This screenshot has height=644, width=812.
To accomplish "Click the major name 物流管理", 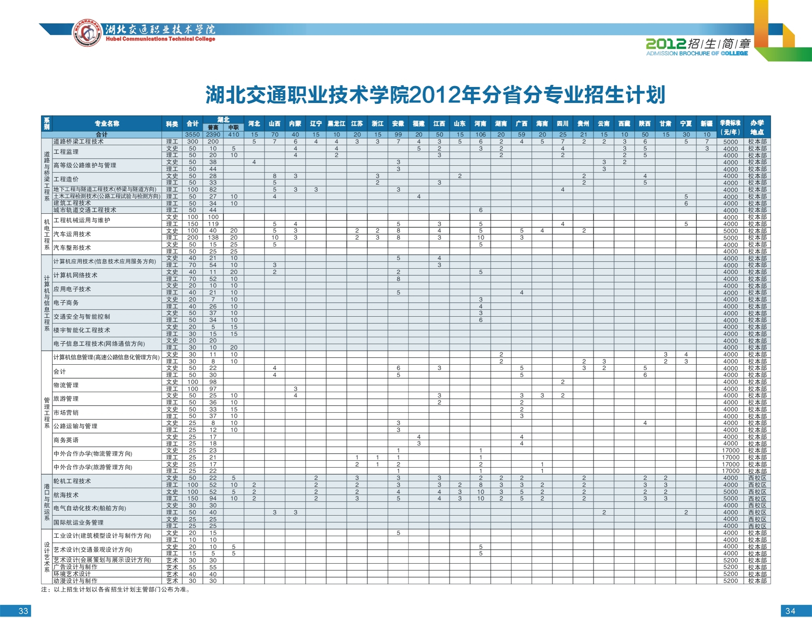I will (66, 385).
